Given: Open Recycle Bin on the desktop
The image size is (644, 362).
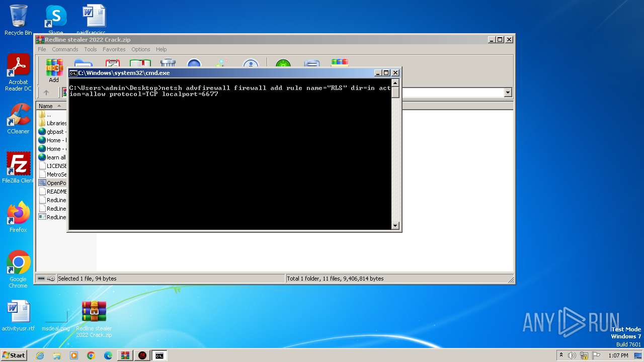Looking at the screenshot, I should pyautogui.click(x=18, y=20).
